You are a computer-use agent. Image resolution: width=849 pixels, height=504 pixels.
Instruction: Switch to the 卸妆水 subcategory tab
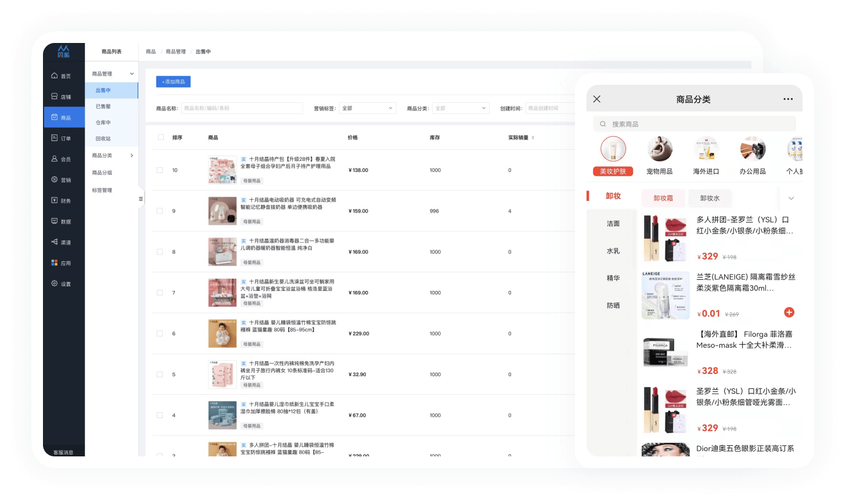[x=710, y=199]
